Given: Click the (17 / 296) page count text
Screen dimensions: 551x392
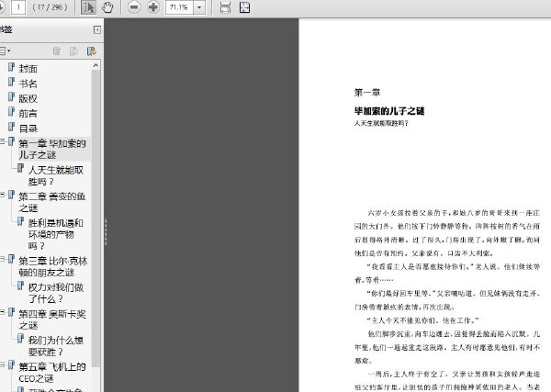Looking at the screenshot, I should coord(50,7).
